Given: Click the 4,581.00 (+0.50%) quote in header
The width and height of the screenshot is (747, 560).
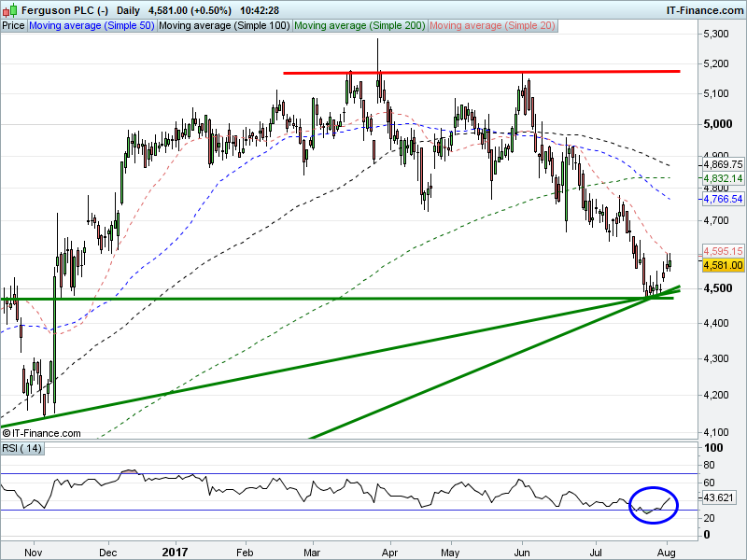Looking at the screenshot, I should 190,10.
